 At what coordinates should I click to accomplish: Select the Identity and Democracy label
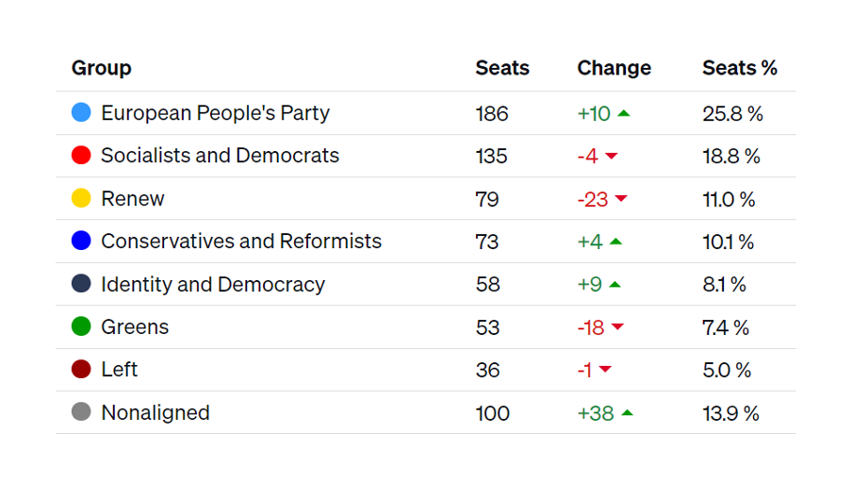pos(213,284)
